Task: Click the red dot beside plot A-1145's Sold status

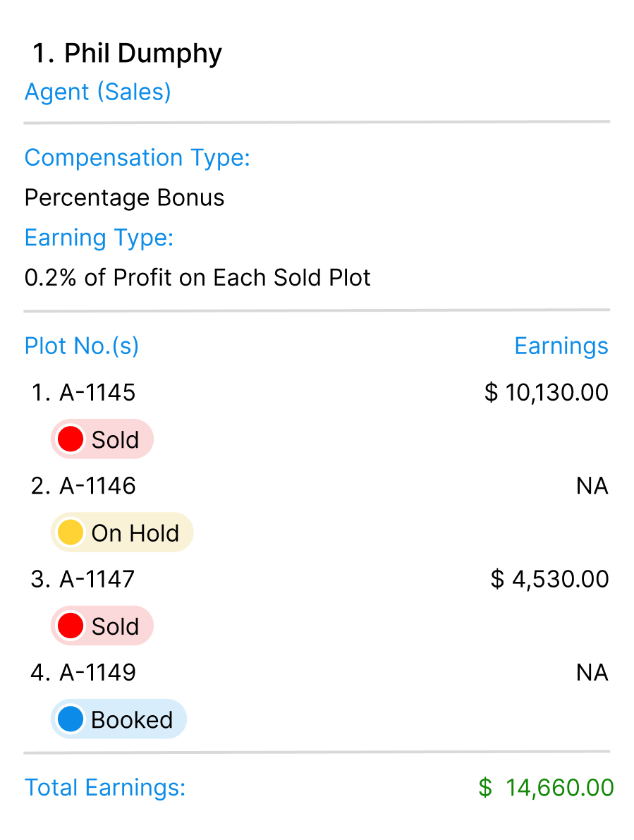Action: [71, 439]
